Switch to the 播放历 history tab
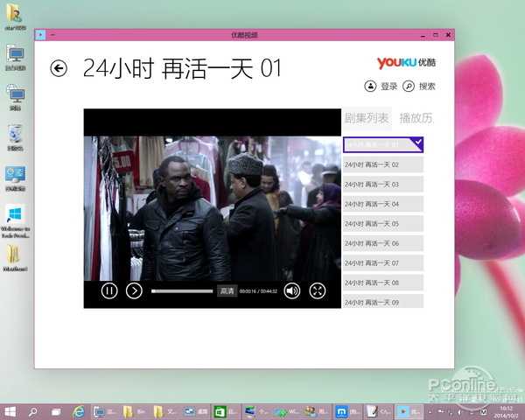Viewport: 525px width, 420px height. pos(416,118)
